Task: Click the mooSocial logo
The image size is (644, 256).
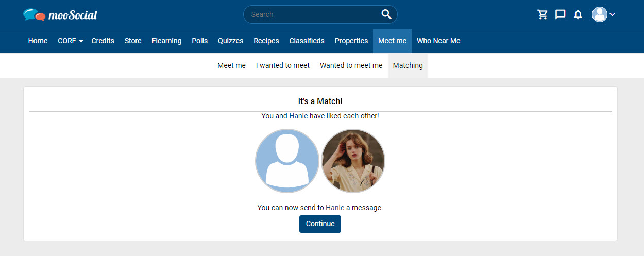Action: pyautogui.click(x=60, y=14)
